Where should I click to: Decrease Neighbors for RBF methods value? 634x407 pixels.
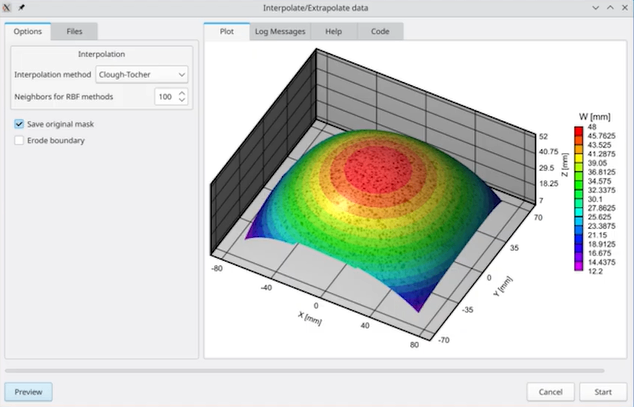click(x=182, y=101)
